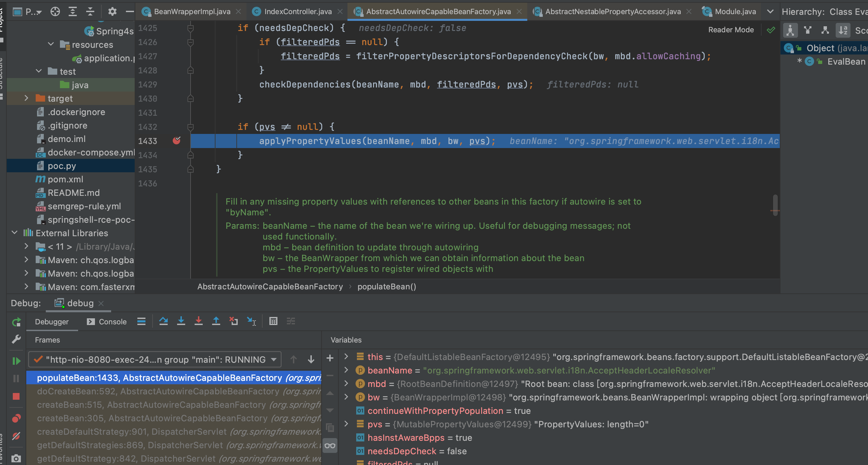Add a new watch with plus icon
This screenshot has height=465, width=868.
pyautogui.click(x=330, y=358)
